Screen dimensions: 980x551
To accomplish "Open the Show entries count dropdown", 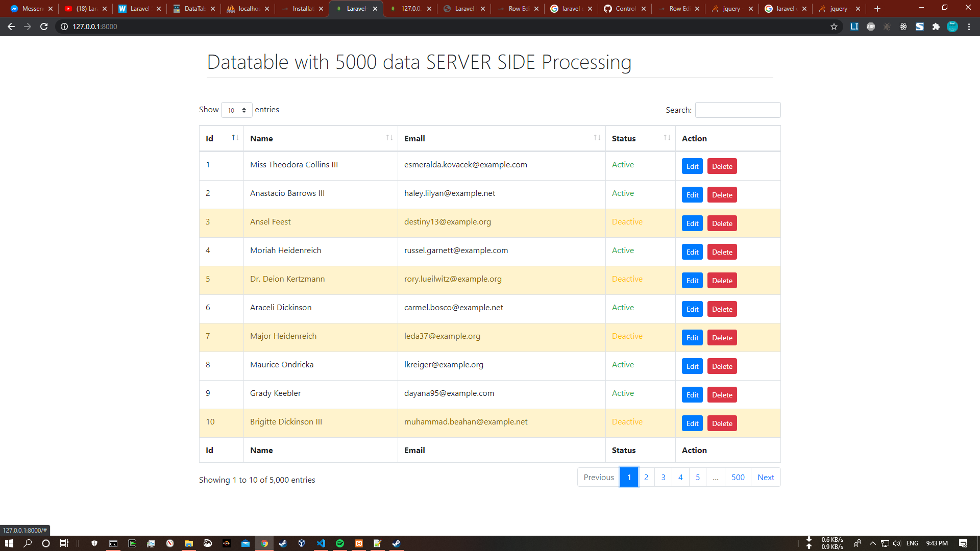I will click(236, 110).
